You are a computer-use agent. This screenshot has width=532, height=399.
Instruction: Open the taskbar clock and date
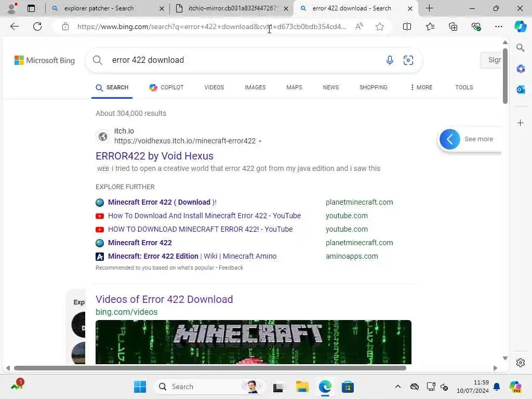point(472,387)
